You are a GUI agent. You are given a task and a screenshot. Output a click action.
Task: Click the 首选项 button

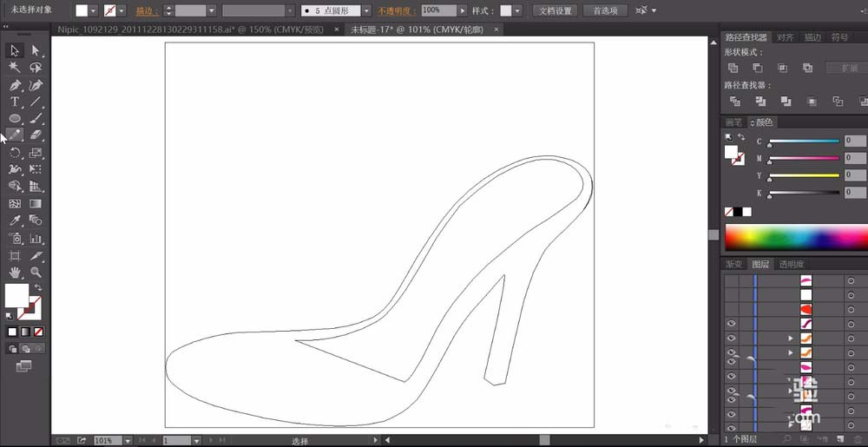coord(605,10)
